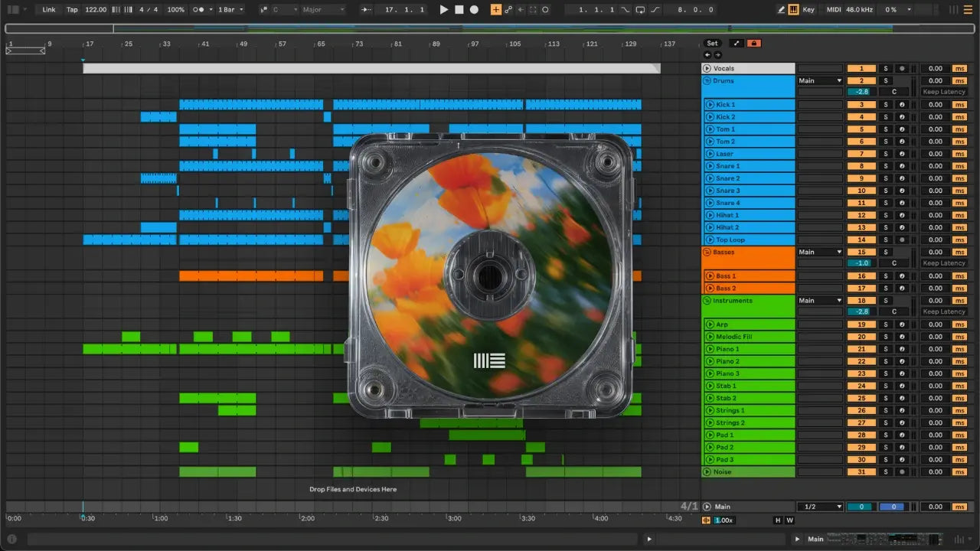Enable Draw Mode pencil icon
Image resolution: width=980 pixels, height=551 pixels.
(x=782, y=10)
